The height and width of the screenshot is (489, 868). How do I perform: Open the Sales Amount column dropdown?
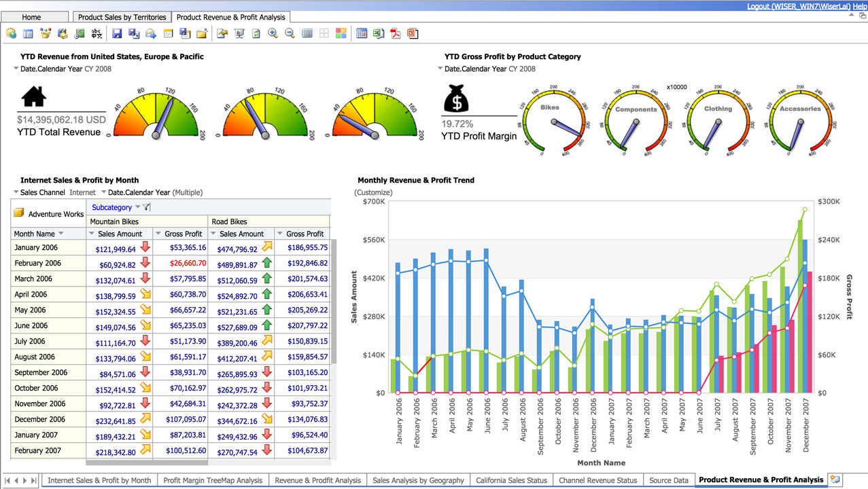tap(90, 234)
